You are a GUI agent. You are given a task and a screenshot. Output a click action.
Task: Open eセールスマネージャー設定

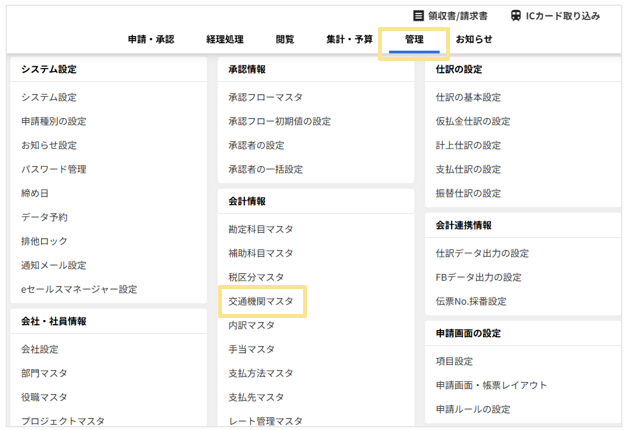(x=79, y=289)
